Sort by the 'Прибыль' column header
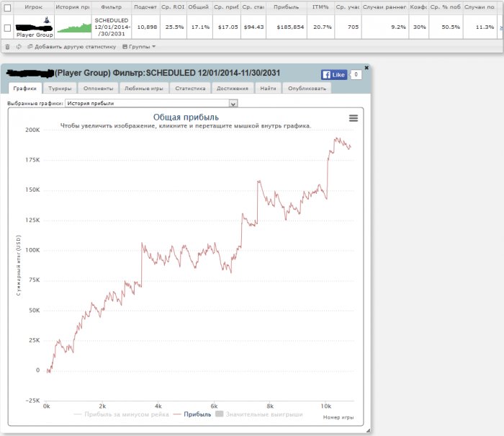The image size is (504, 436). click(287, 6)
